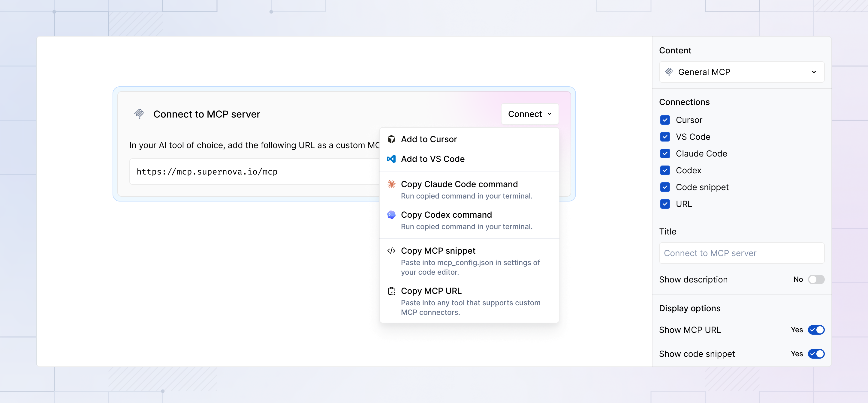This screenshot has height=403, width=868.
Task: Click the MCP URL text box
Action: tap(255, 172)
